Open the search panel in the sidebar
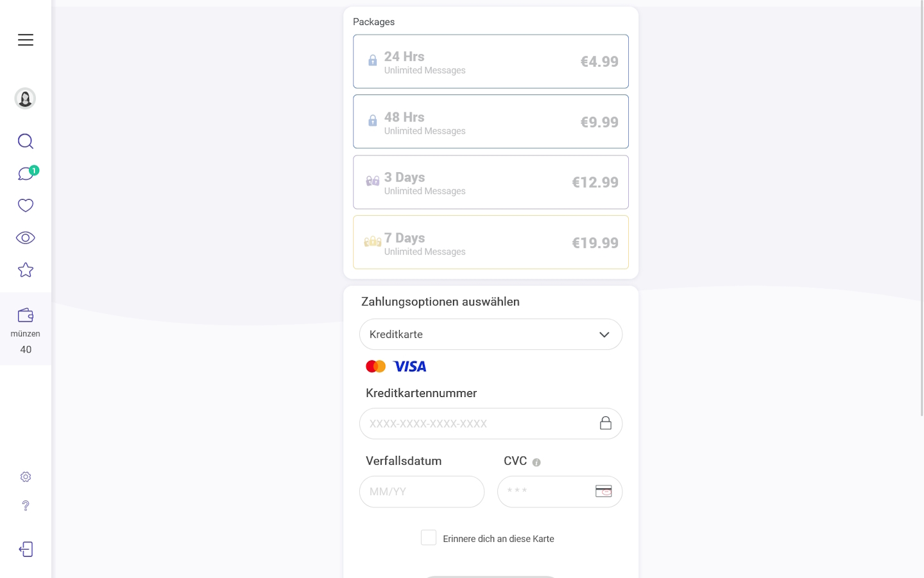This screenshot has width=924, height=578. click(25, 141)
